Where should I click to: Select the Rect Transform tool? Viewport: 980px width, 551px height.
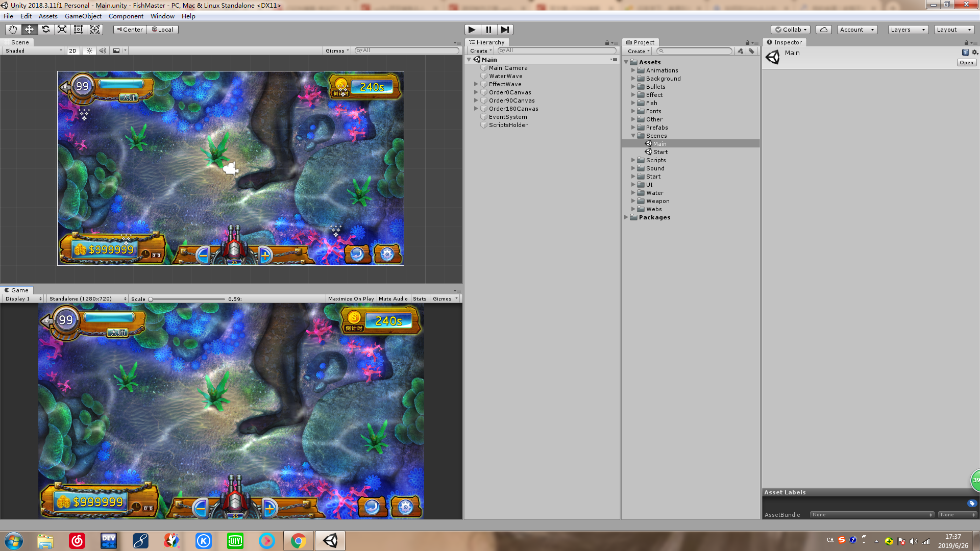point(78,29)
